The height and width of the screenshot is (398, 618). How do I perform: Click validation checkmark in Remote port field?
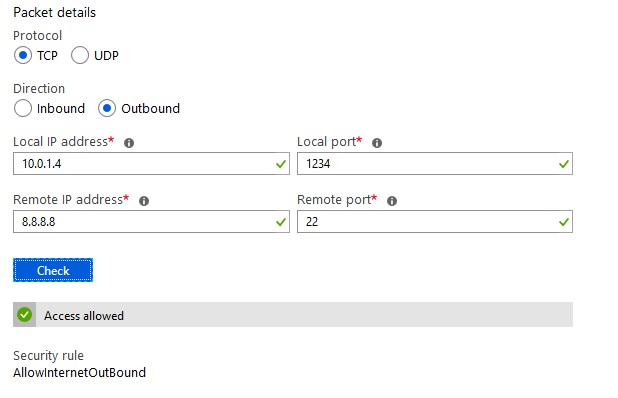coord(564,222)
